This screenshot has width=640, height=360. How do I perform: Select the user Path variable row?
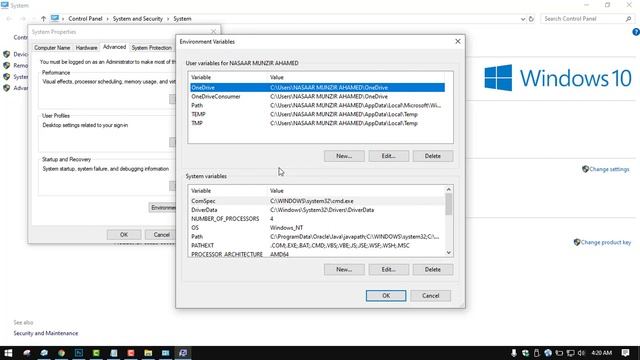317,105
